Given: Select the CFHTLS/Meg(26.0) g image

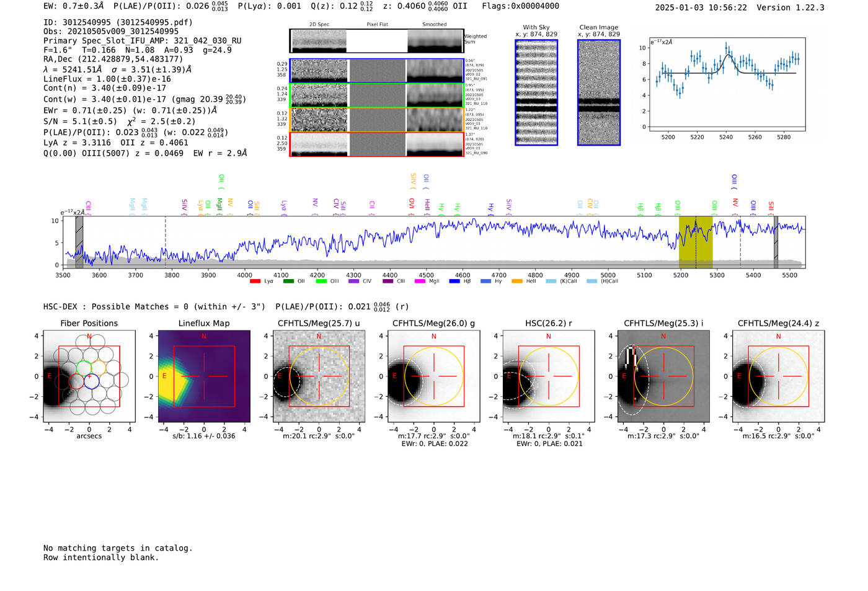Looking at the screenshot, I should coord(434,376).
